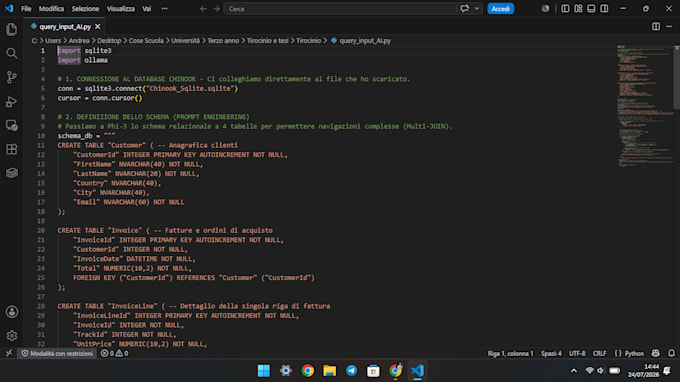Open the cube-shaped icon below Extensions
The width and height of the screenshot is (680, 382).
[12, 173]
